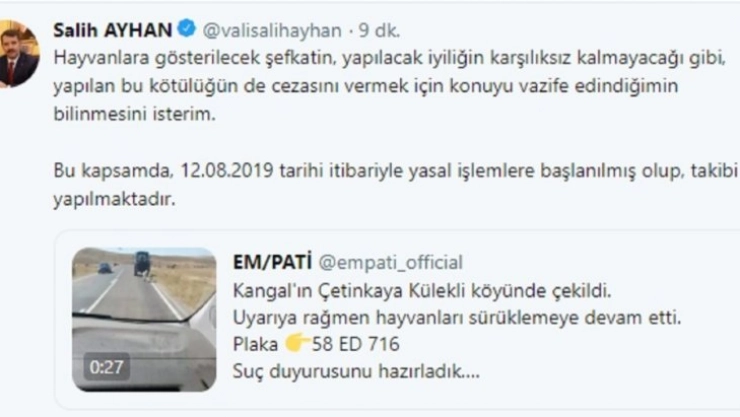This screenshot has height=417, width=740.
Task: Click the 'Kangal'ın Çetinkaya Külekli köyünde çekildi.' line
Action: tap(422, 291)
